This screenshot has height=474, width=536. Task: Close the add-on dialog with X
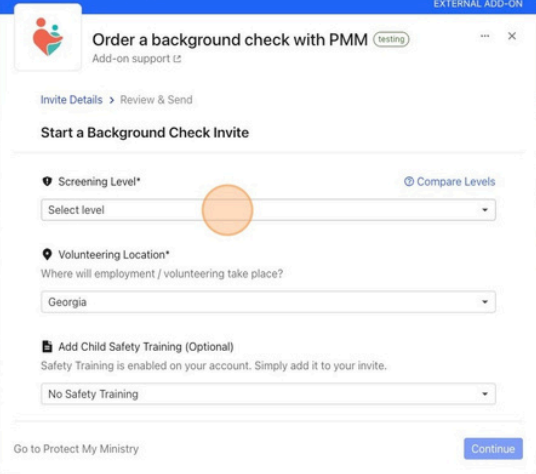coord(512,36)
